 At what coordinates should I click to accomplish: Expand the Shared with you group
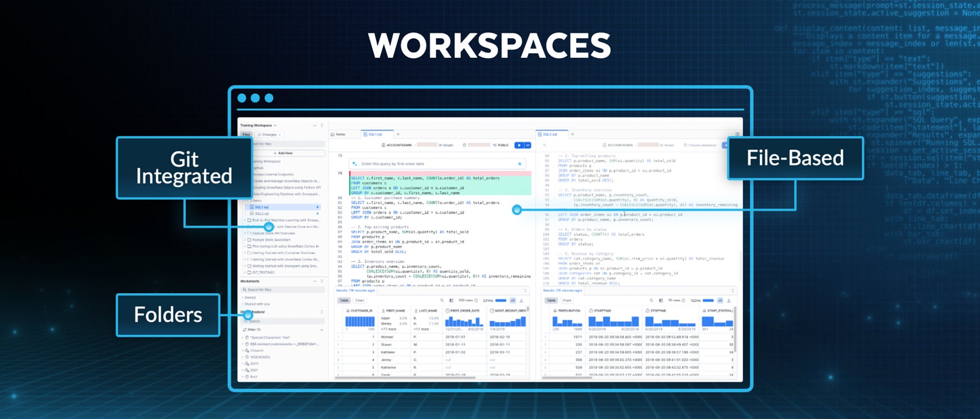[256, 304]
